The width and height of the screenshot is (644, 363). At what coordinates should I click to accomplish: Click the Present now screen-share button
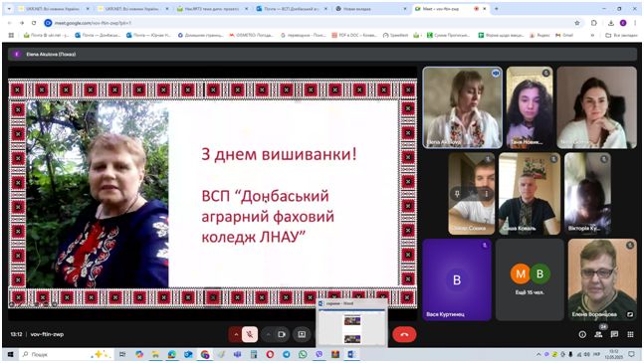[302, 334]
